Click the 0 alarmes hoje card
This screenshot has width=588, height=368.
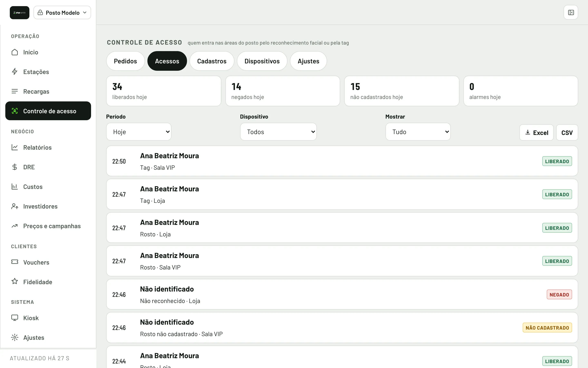[521, 91]
